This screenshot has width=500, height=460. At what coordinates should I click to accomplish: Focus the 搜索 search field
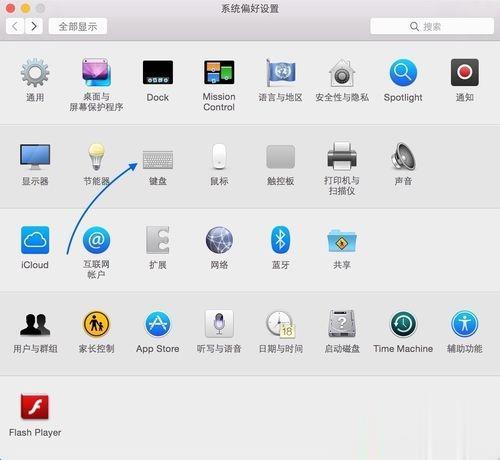[x=432, y=26]
